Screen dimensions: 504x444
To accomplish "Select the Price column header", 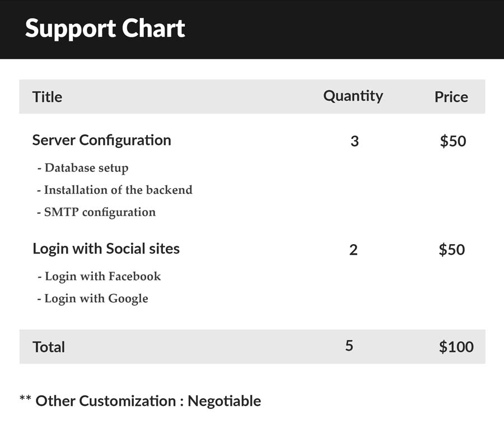I will [451, 97].
